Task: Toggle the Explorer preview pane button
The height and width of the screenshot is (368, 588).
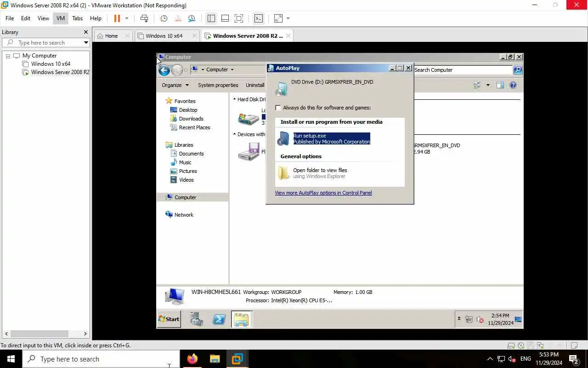Action: (500, 85)
